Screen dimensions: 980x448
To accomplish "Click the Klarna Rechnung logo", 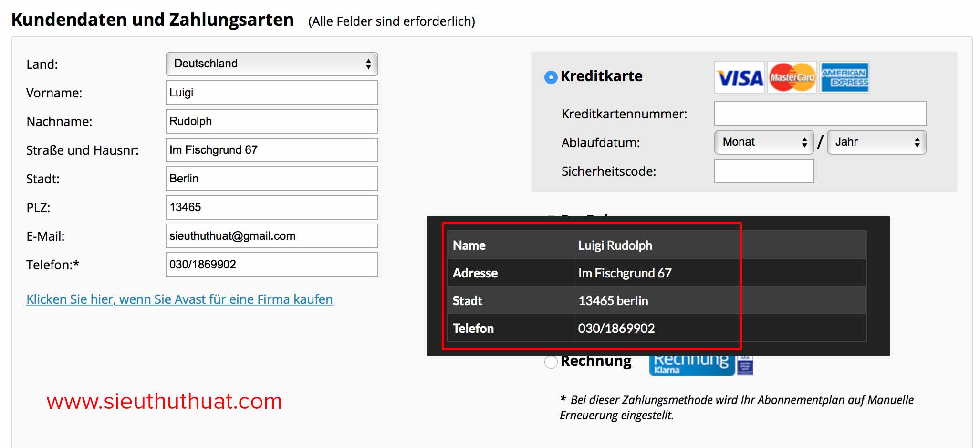I will (700, 365).
